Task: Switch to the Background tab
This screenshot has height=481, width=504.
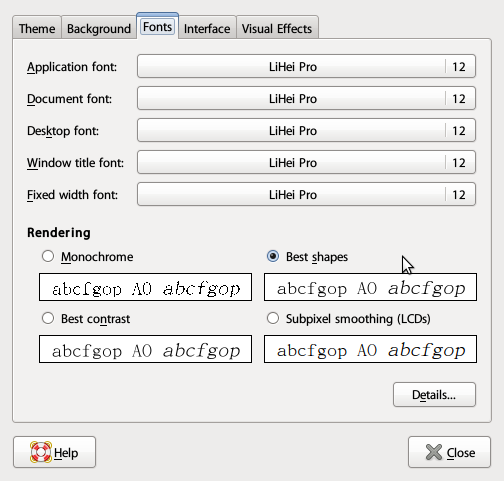Action: click(x=99, y=28)
